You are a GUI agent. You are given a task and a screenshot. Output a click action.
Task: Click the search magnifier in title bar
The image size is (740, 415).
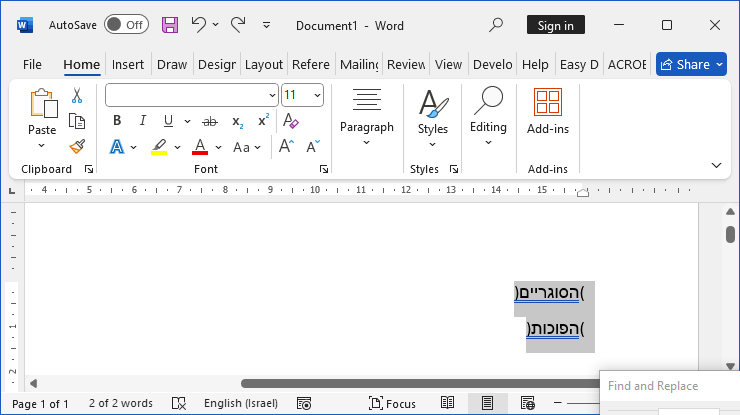point(497,25)
